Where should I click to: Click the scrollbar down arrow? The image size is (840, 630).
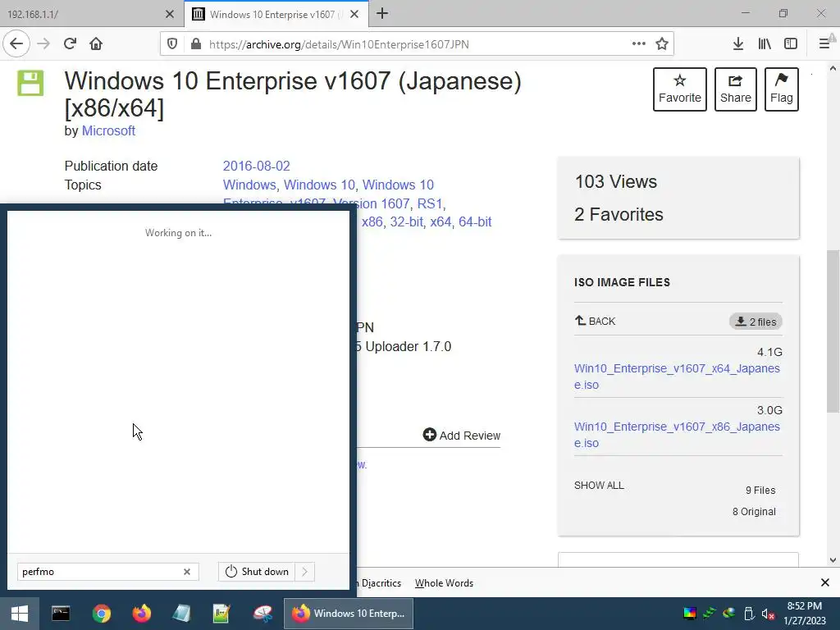(833, 560)
